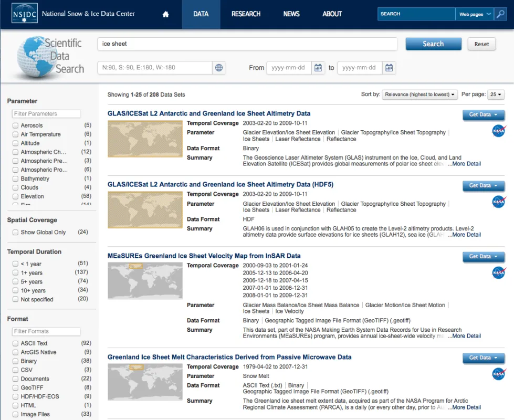Open the From date calendar picker
The image size is (514, 420).
coord(318,68)
